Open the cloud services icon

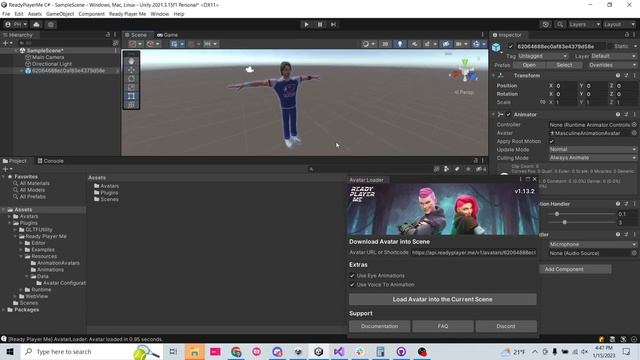(x=36, y=24)
